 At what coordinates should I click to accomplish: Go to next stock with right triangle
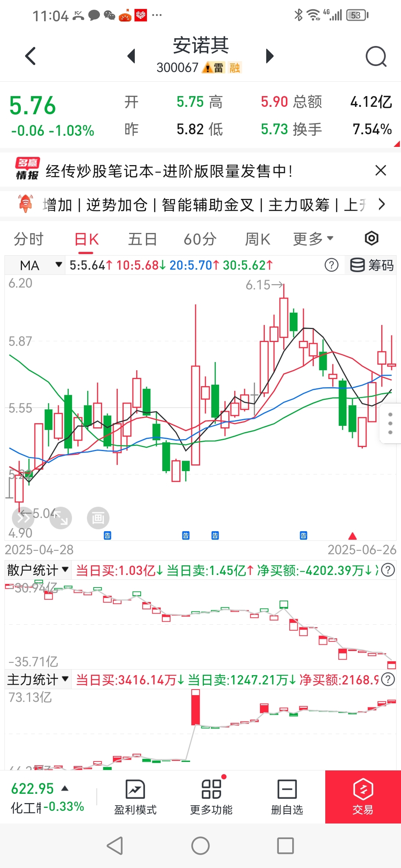pyautogui.click(x=270, y=56)
